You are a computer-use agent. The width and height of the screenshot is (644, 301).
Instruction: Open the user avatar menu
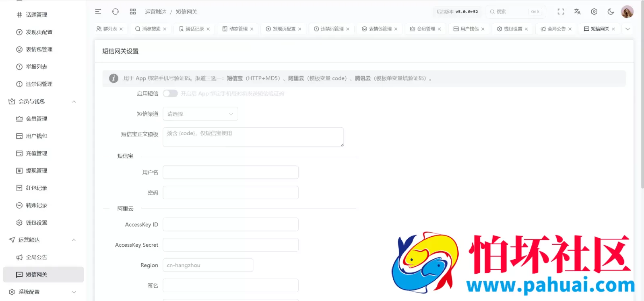pyautogui.click(x=627, y=12)
